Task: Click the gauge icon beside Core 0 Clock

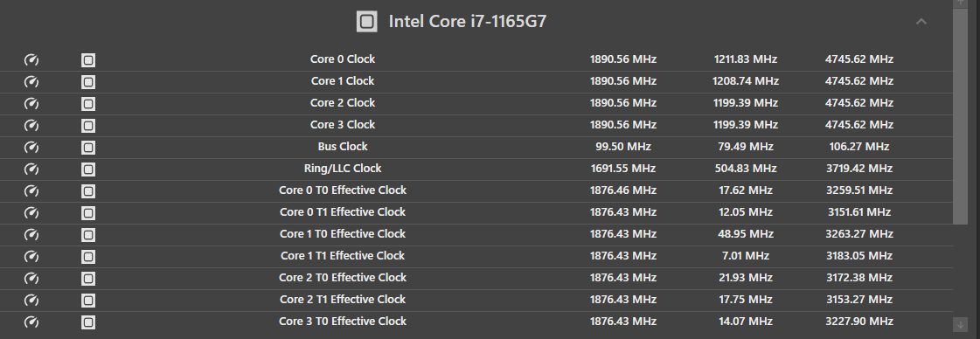Action: pyautogui.click(x=31, y=60)
